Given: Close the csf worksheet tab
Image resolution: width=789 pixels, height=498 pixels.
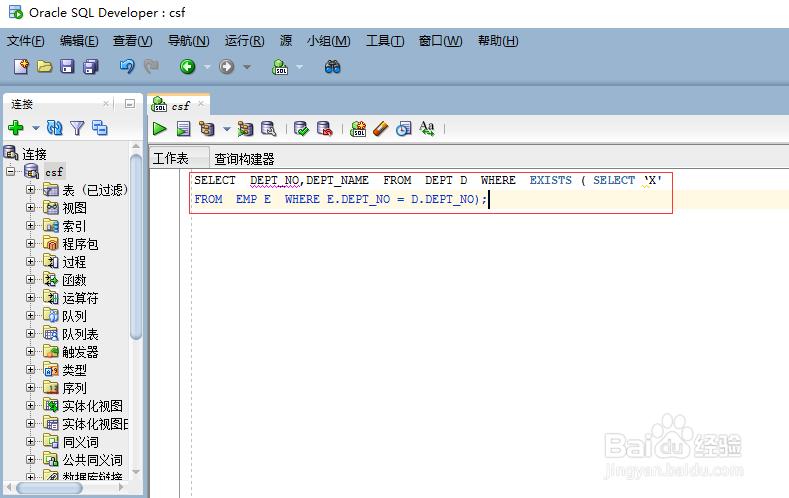Looking at the screenshot, I should tap(201, 104).
